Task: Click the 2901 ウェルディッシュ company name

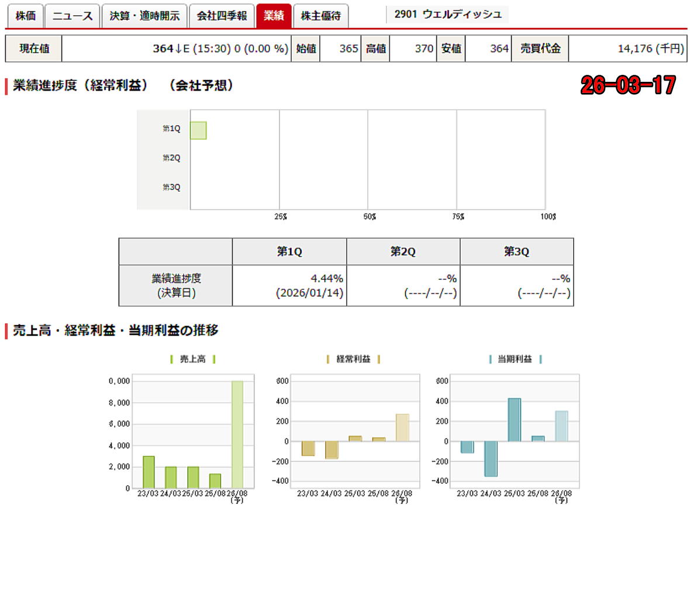Action: click(448, 15)
